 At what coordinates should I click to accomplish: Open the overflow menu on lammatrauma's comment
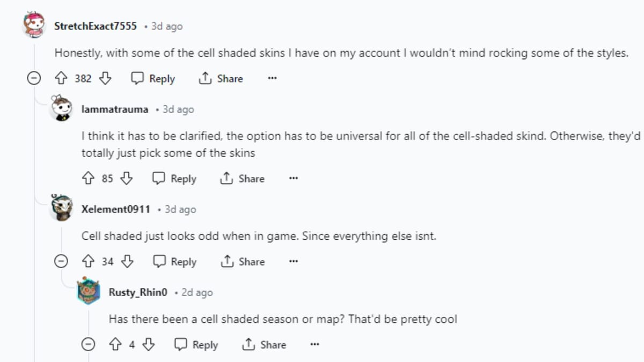(x=293, y=178)
